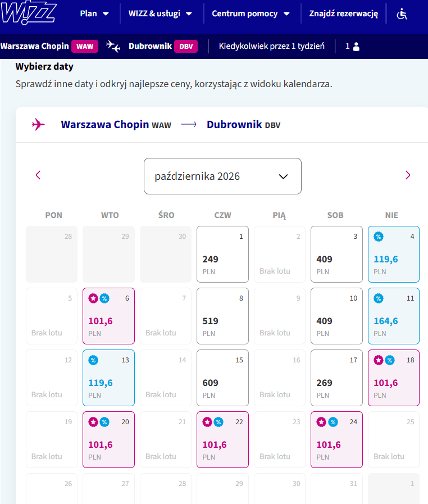The height and width of the screenshot is (504, 428).
Task: Select October 1 for 249 PLN
Action: [x=222, y=255]
